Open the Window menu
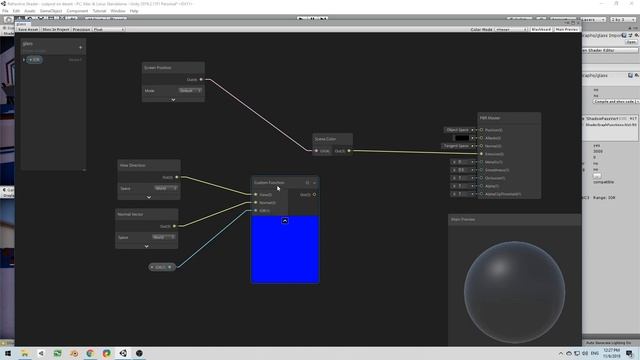 pos(118,11)
